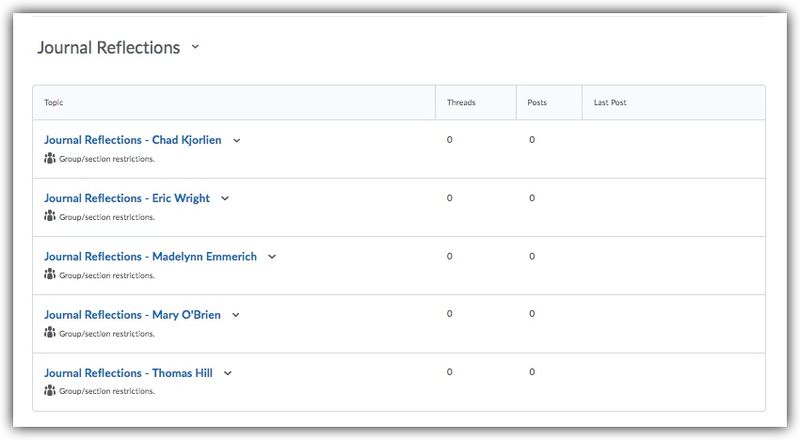Expand the chevron menu beside Eric Wright
800x440 pixels.
click(225, 199)
